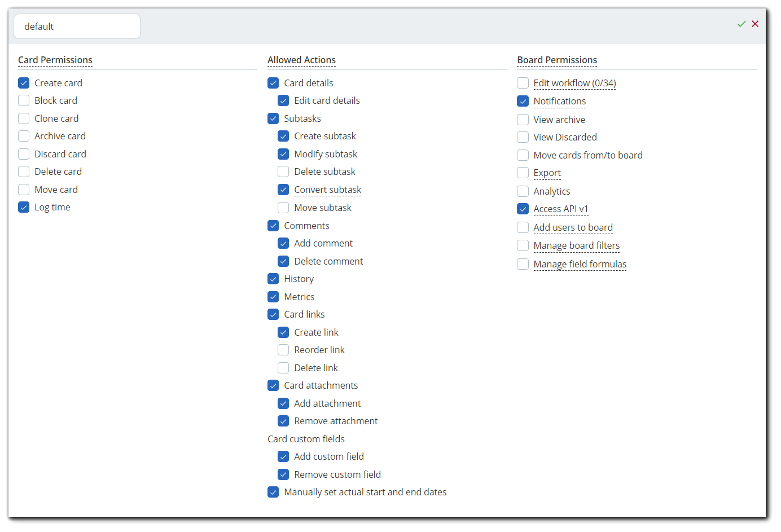The width and height of the screenshot is (781, 532).
Task: Disable the Notifications checkbox
Action: coord(523,101)
